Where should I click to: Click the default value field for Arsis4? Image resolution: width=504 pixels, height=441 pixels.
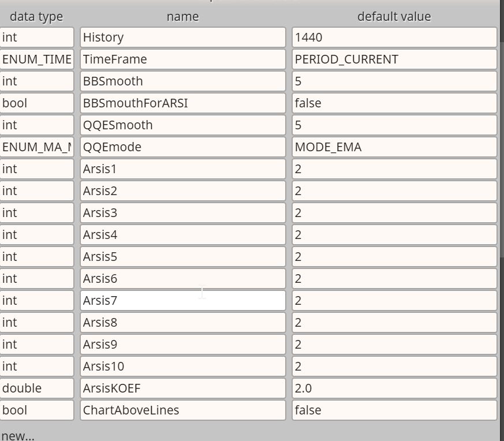coord(394,235)
